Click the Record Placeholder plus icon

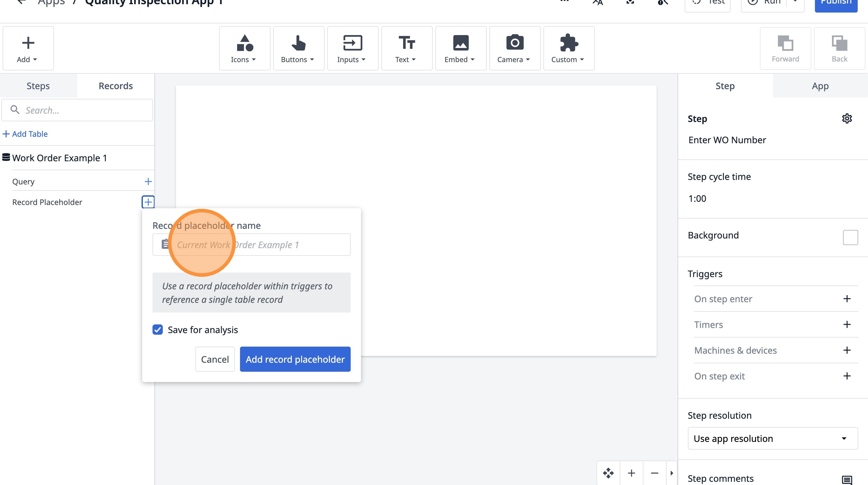point(148,202)
